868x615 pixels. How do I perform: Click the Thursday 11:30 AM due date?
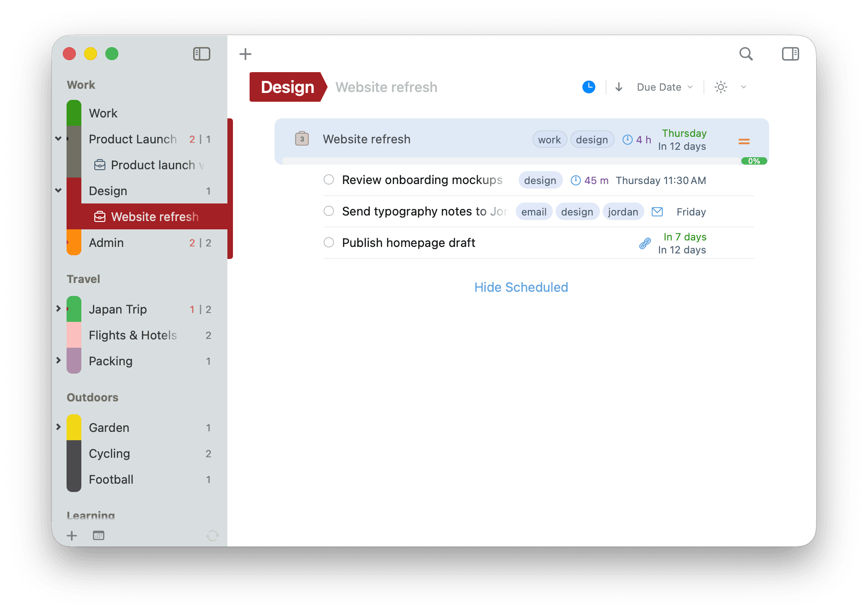[661, 180]
